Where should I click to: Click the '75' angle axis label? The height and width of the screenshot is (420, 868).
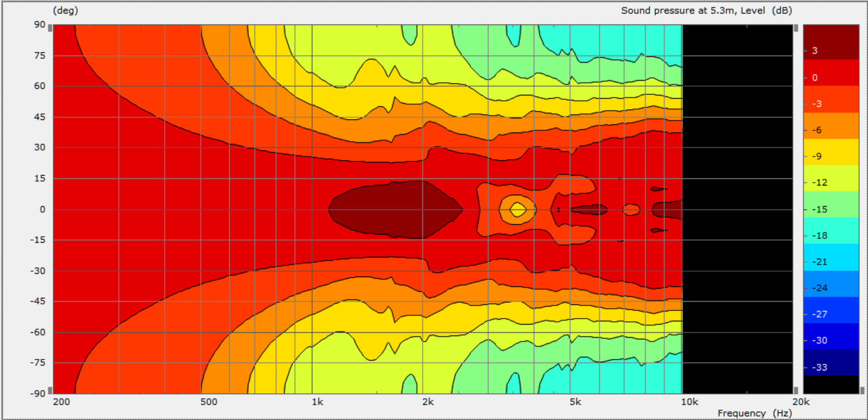coord(40,56)
